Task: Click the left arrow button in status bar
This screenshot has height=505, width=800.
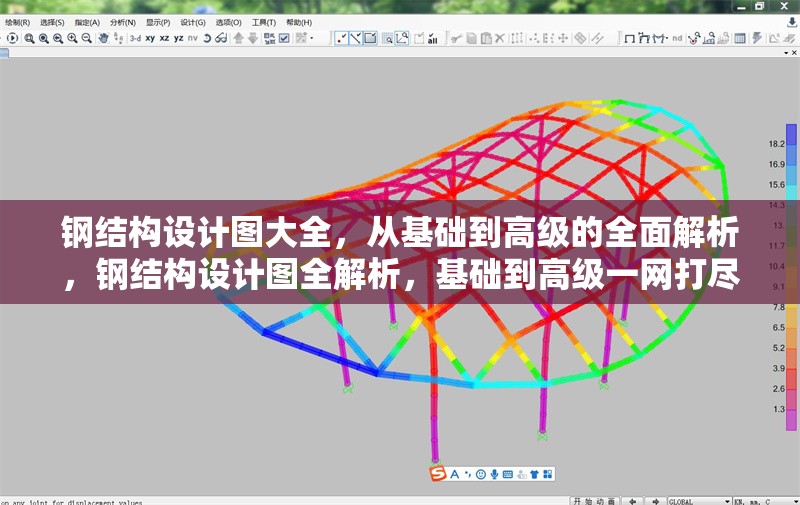Action: (x=633, y=501)
